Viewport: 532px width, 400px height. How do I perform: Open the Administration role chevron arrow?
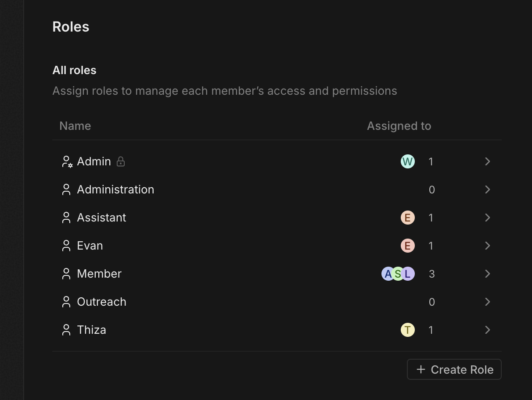pos(487,189)
